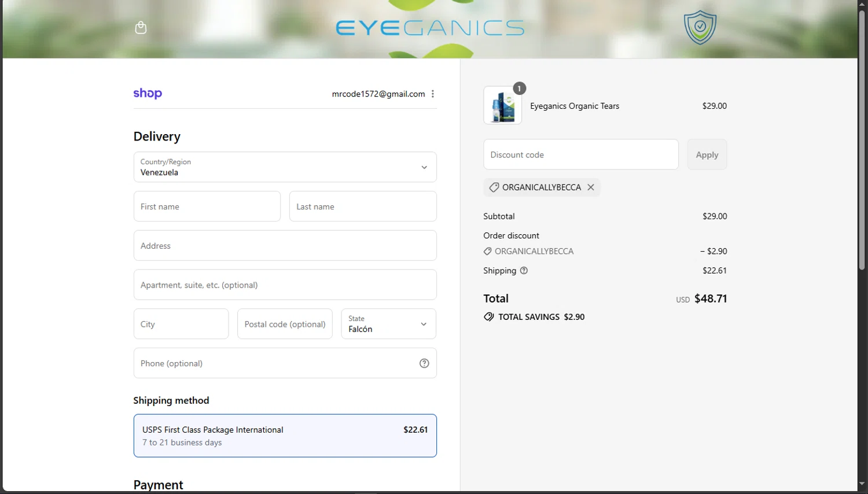868x494 pixels.
Task: Click the Eyeganics logo in header
Action: pyautogui.click(x=430, y=28)
